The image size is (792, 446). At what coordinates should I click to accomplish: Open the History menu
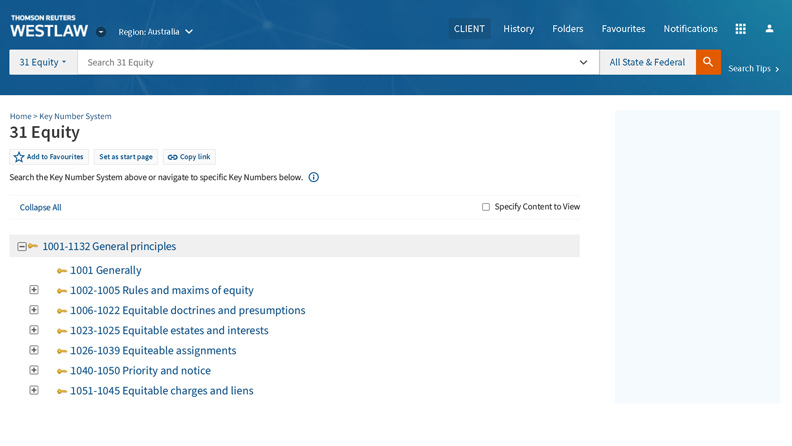(518, 29)
